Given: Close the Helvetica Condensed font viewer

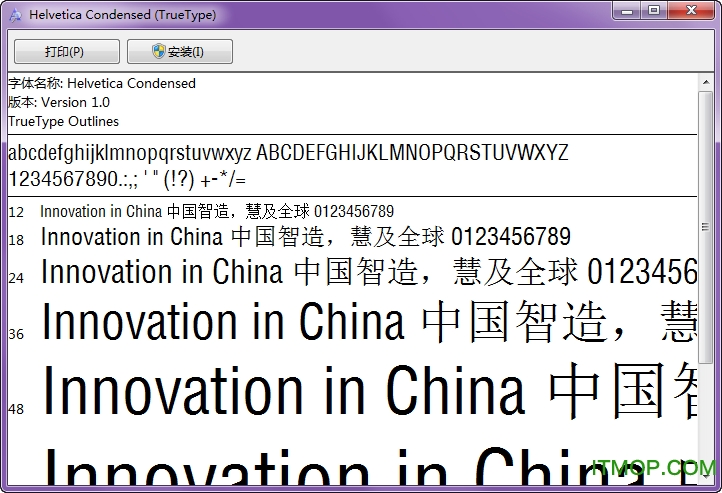Looking at the screenshot, I should click(x=689, y=11).
